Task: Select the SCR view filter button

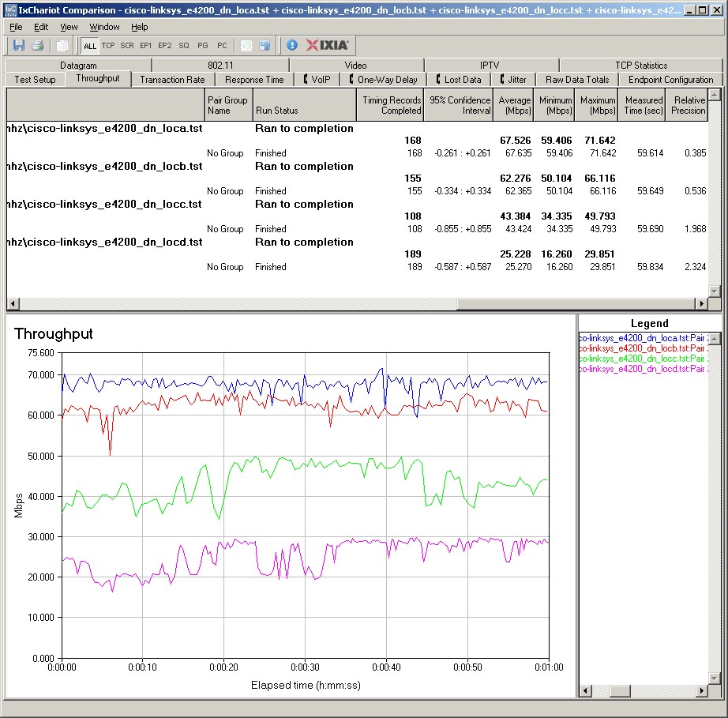Action: pos(127,46)
